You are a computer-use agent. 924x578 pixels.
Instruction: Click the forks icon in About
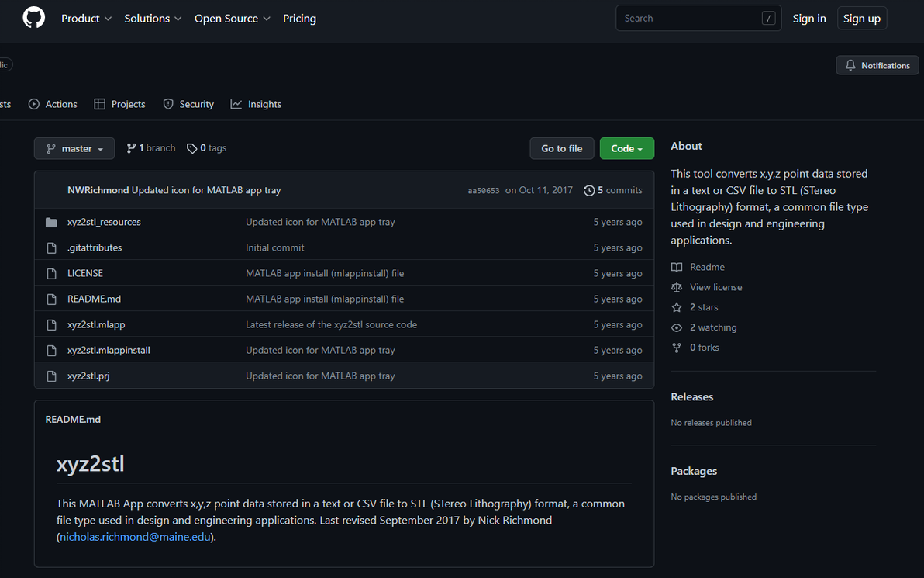[677, 348]
